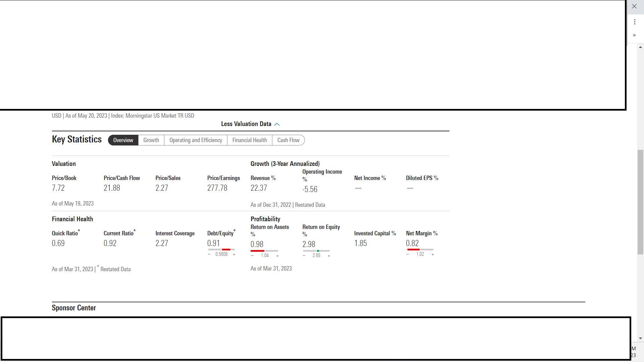Click the double chevron expand icon
This screenshot has height=362, width=644.
click(634, 35)
